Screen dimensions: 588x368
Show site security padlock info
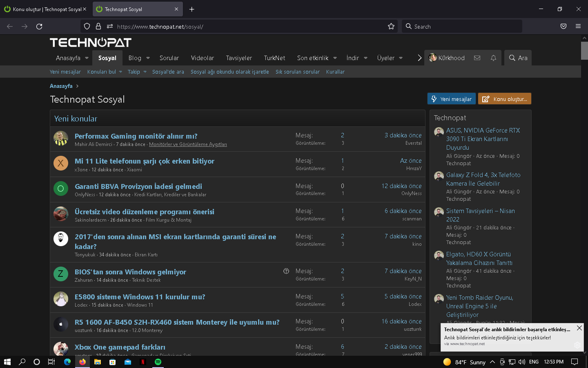tap(98, 27)
